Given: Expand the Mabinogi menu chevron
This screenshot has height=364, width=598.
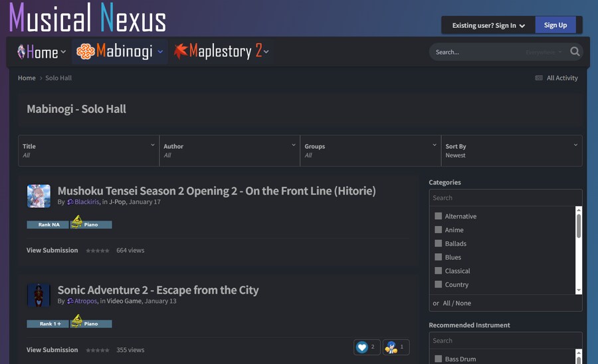Looking at the screenshot, I should coord(161,51).
